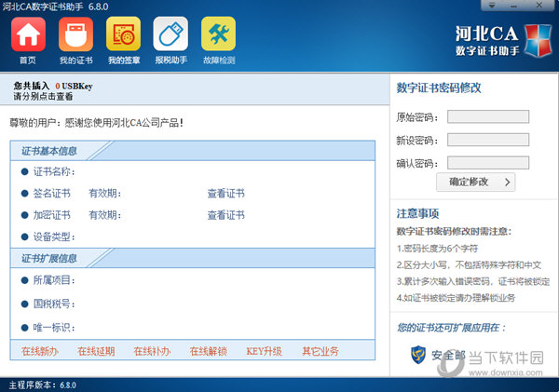The image size is (559, 392).
Task: Open the 故障检测 tools icon
Action: pyautogui.click(x=219, y=34)
